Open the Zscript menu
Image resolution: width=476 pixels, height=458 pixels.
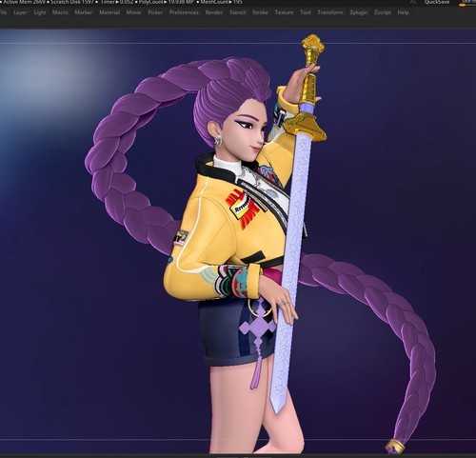click(383, 12)
